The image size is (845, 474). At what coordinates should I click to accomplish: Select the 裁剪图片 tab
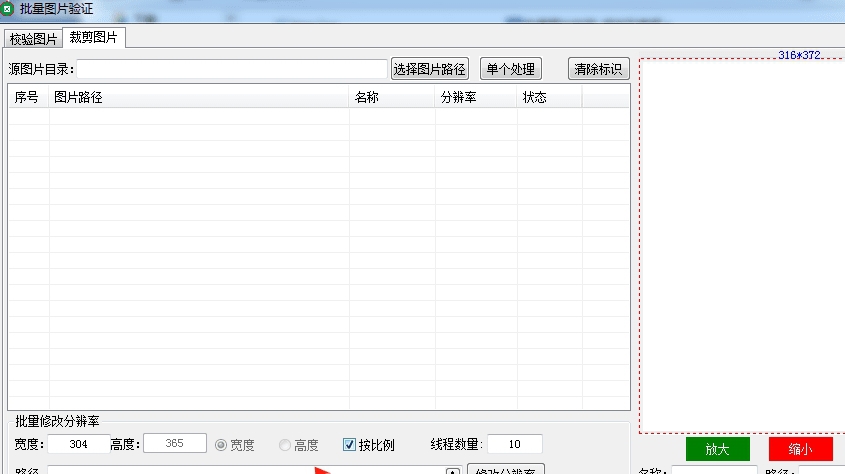[x=94, y=37]
